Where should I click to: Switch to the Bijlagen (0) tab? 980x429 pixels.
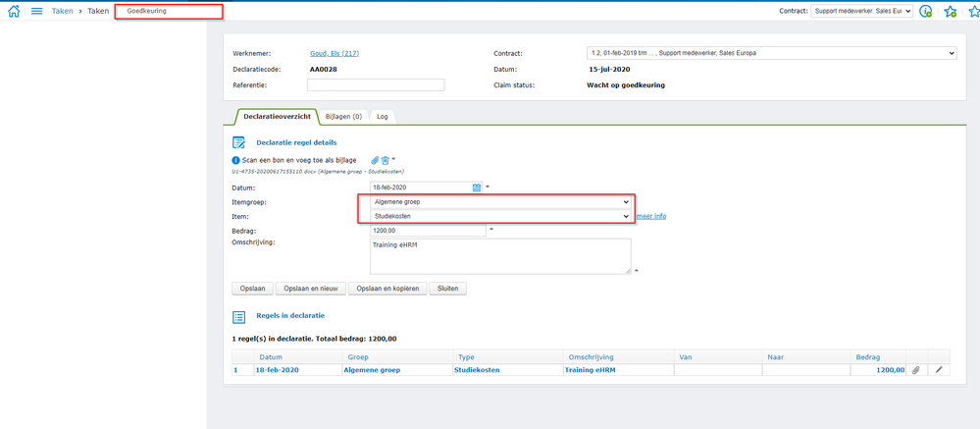click(343, 116)
